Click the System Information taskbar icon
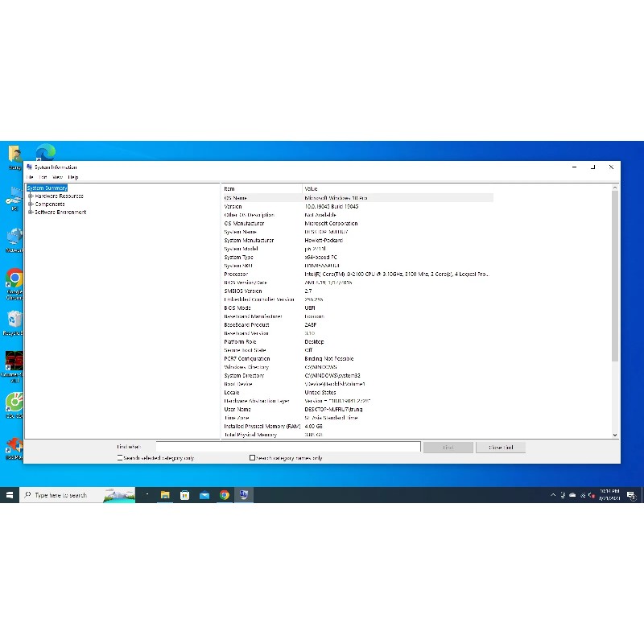Viewport: 644px width, 644px height. coord(244,495)
